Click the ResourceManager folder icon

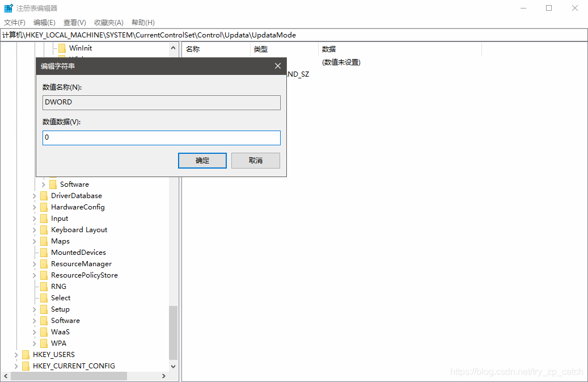44,264
